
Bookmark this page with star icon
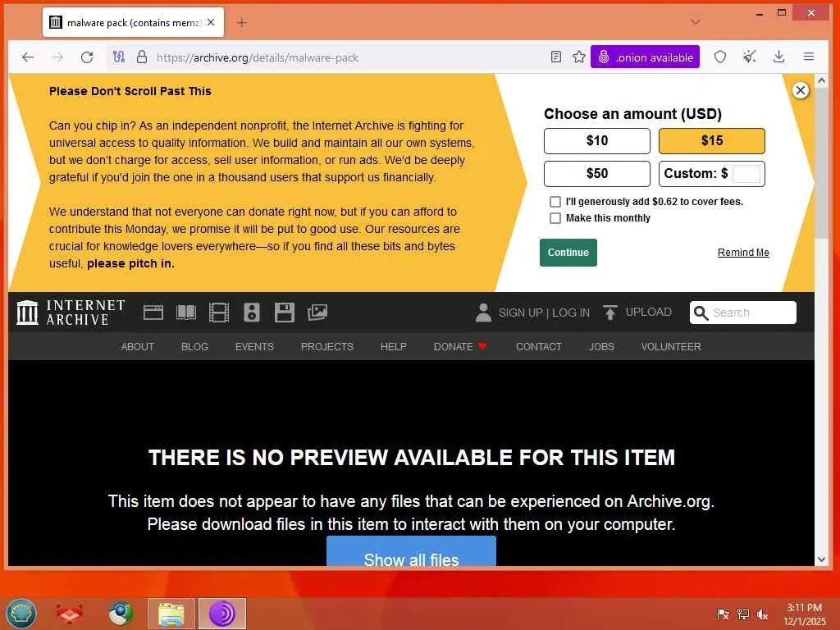(x=578, y=57)
